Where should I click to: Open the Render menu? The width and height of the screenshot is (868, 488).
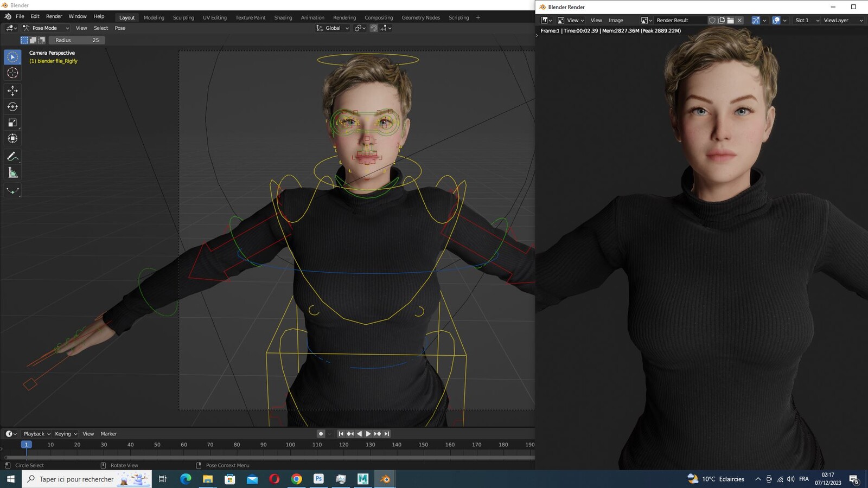coord(54,16)
